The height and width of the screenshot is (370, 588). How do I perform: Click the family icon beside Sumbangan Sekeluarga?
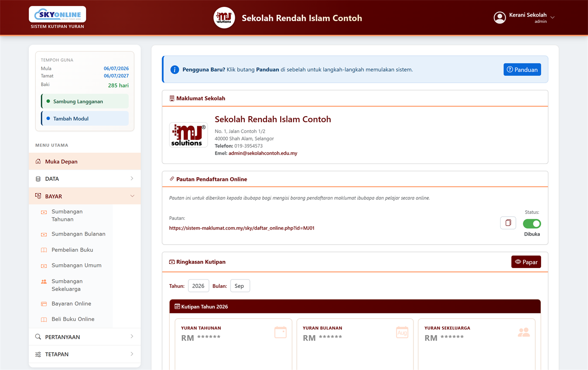[44, 281]
